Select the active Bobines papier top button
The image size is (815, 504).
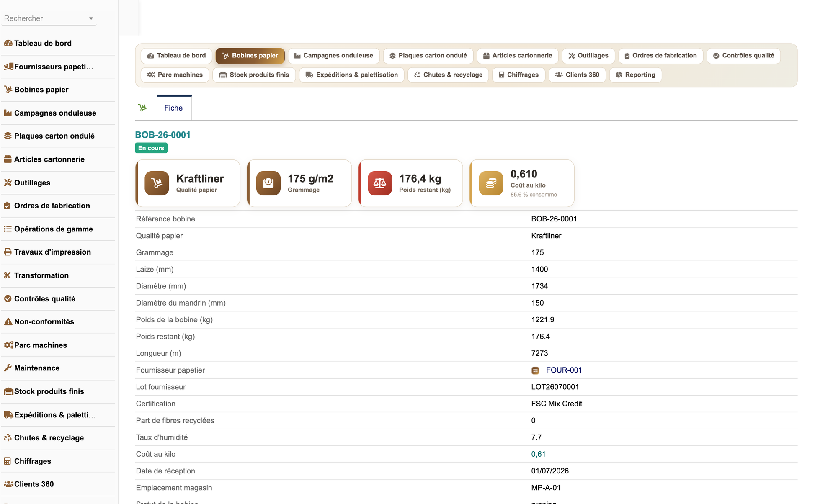[250, 56]
